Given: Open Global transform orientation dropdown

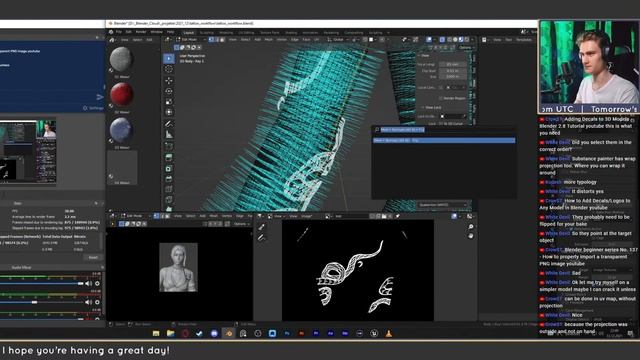Looking at the screenshot, I should tap(338, 40).
